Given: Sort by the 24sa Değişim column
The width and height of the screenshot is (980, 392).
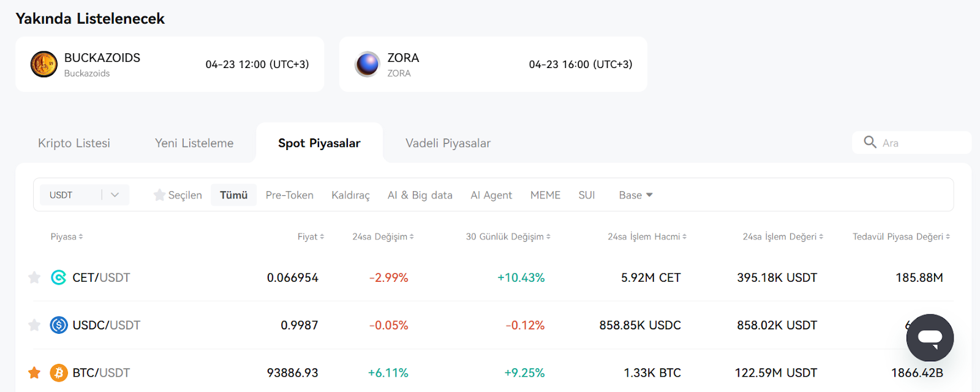Looking at the screenshot, I should [x=383, y=236].
